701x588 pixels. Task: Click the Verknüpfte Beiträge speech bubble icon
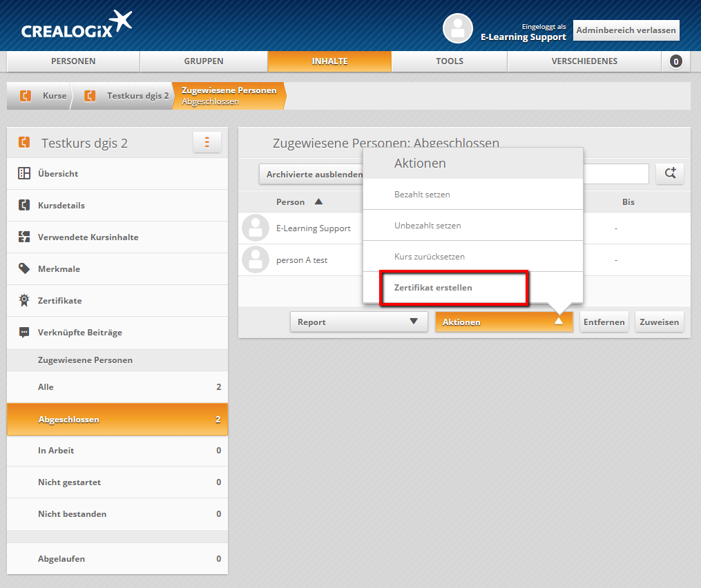[24, 333]
